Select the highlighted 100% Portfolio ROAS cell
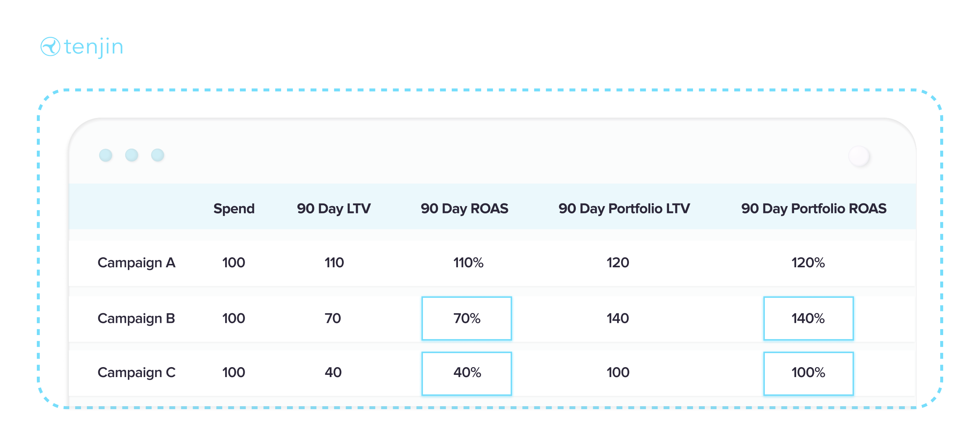 pos(808,373)
